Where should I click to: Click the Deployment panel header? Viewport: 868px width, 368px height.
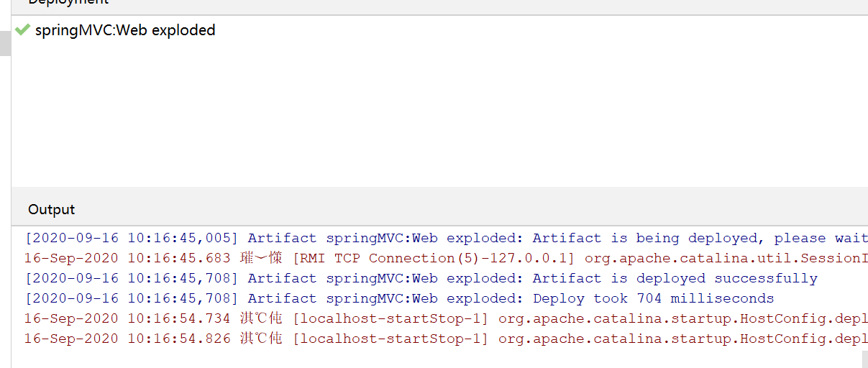tap(68, 3)
